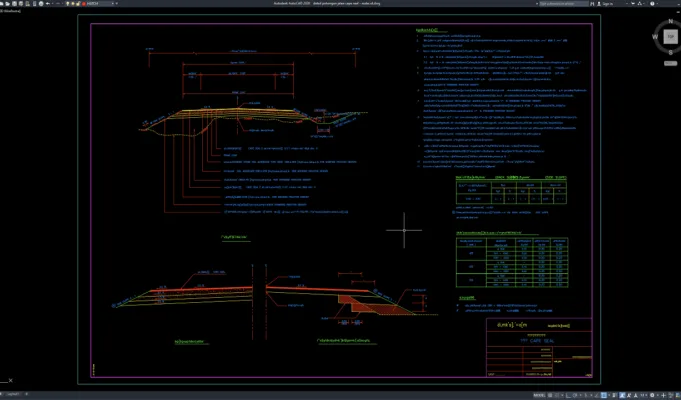Open the object snap settings dropdown arrow

609,395
